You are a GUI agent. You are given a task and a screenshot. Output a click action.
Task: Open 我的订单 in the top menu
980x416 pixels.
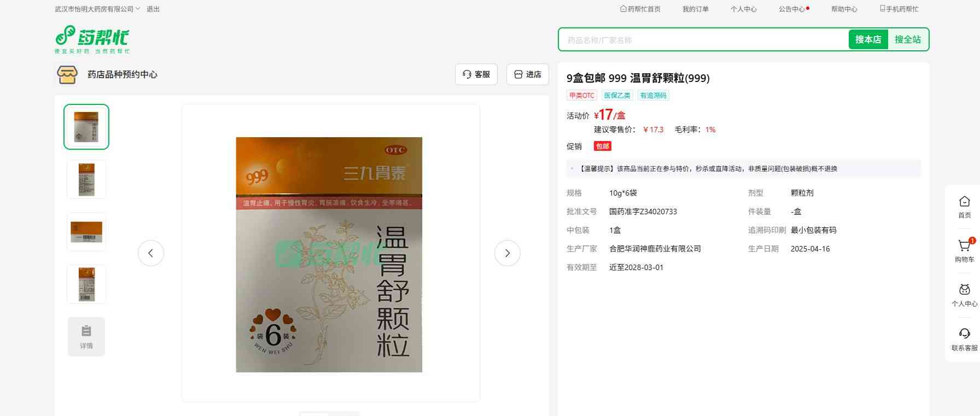click(x=695, y=9)
